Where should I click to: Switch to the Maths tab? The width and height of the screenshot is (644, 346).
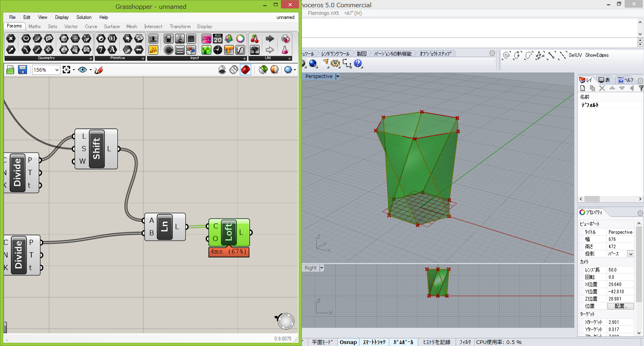click(35, 27)
